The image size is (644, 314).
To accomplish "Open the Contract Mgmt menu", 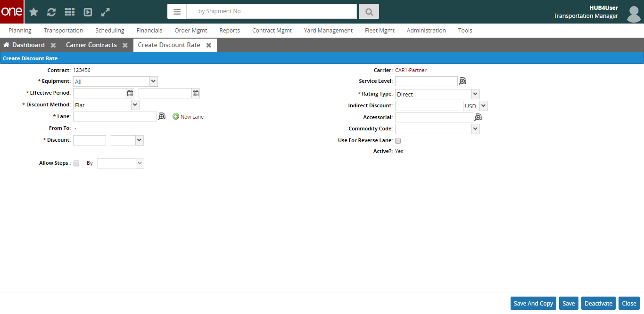I will point(272,31).
